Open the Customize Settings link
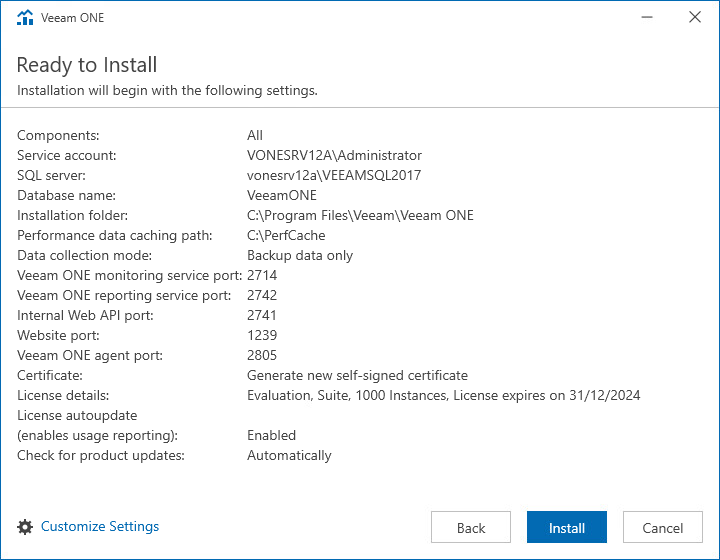This screenshot has width=720, height=560. point(100,526)
